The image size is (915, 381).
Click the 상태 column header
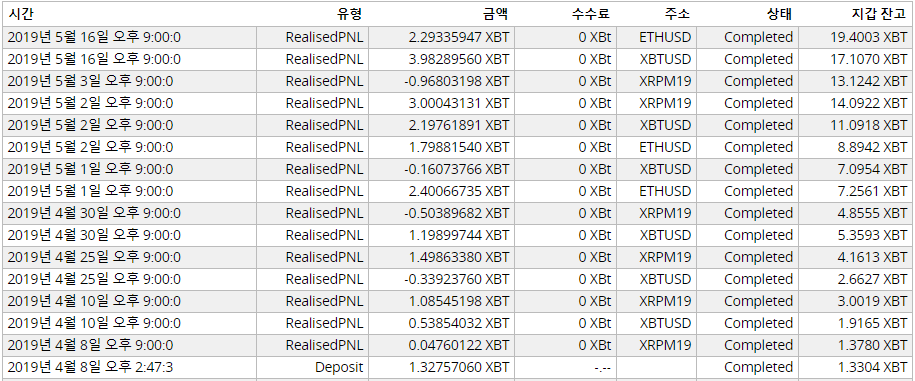[x=780, y=14]
